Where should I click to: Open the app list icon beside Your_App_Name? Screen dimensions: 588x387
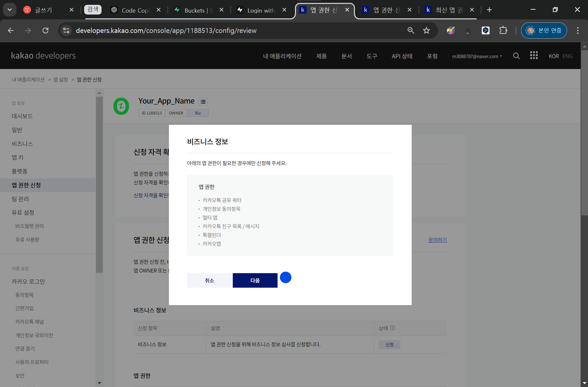(x=203, y=102)
